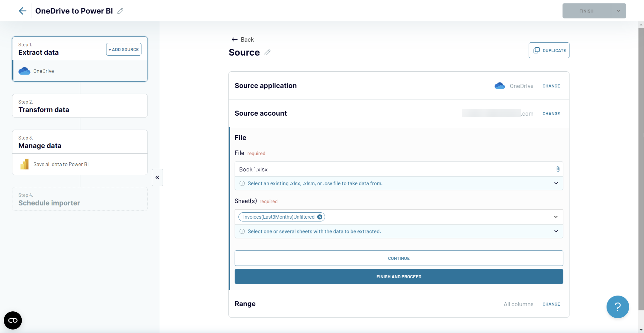Viewport: 644px width, 333px height.
Task: Open the help question mark bubble
Action: pos(617,307)
